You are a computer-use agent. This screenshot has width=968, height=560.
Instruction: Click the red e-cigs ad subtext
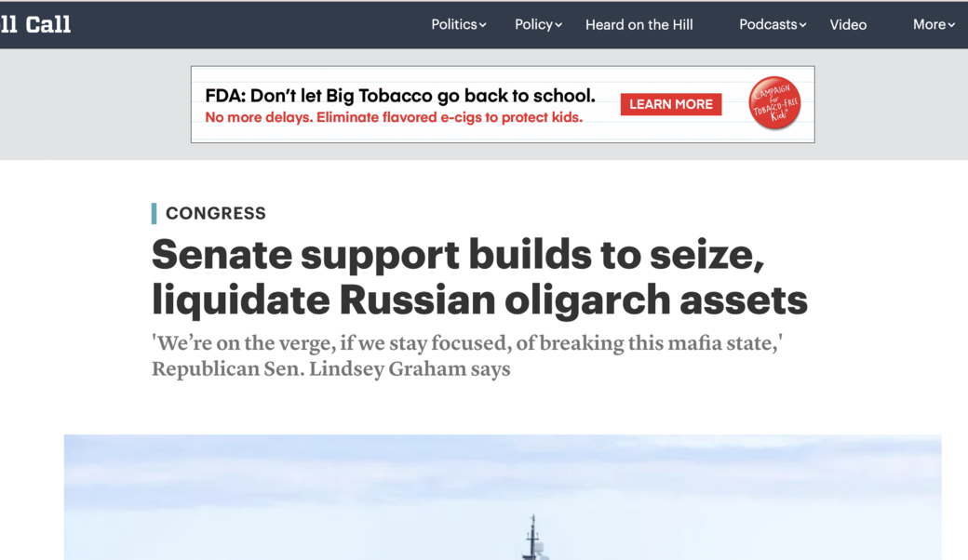coord(394,117)
